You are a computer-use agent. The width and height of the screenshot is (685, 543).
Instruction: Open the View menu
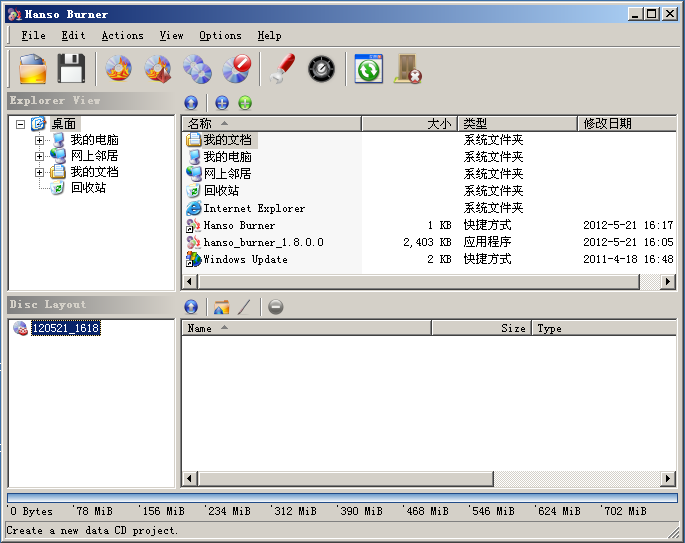171,35
